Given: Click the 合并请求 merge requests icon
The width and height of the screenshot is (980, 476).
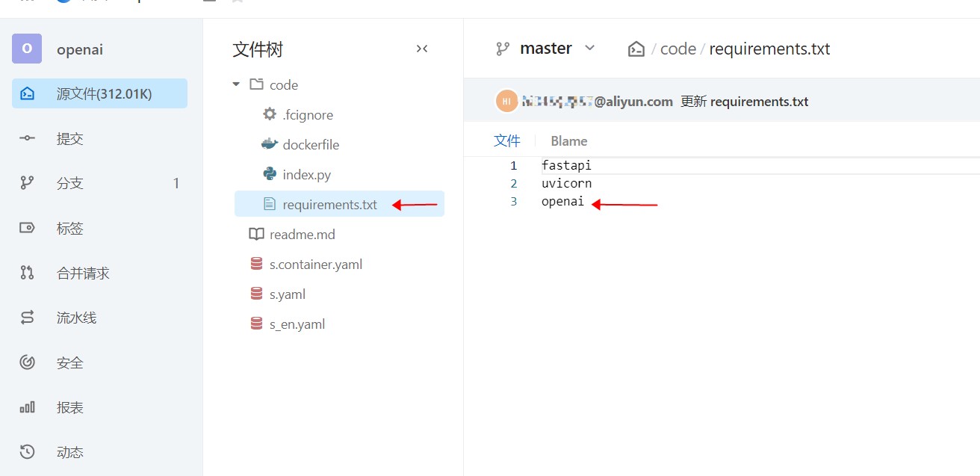Looking at the screenshot, I should pos(27,273).
